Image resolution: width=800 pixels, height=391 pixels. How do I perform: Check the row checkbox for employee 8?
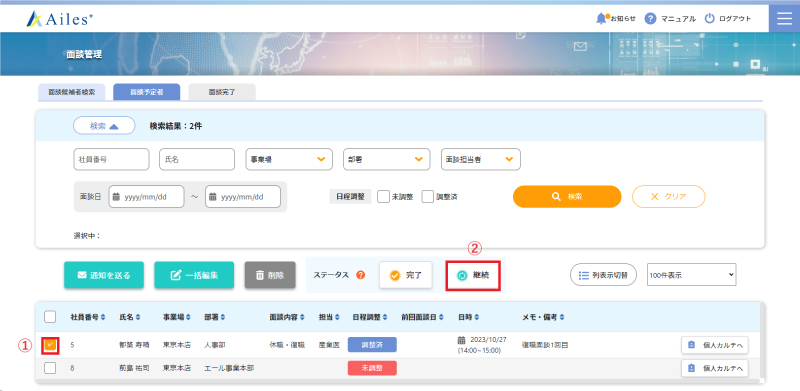point(50,368)
